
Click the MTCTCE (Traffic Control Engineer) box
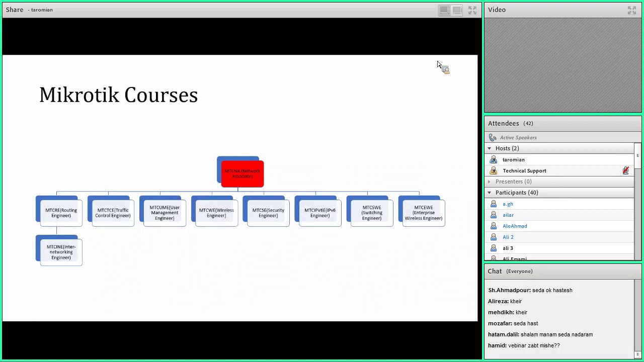click(113, 213)
